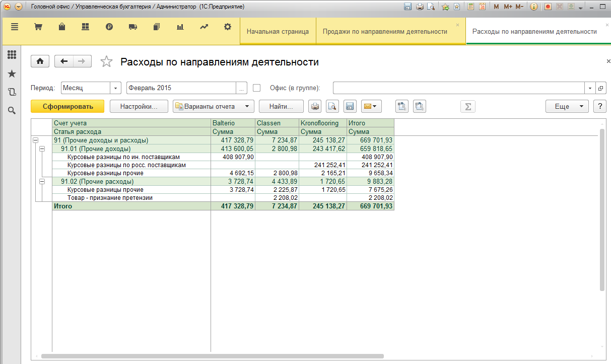Viewport: 611px width, 364px height.
Task: Open the warehouse grid section icon
Action: point(85,27)
